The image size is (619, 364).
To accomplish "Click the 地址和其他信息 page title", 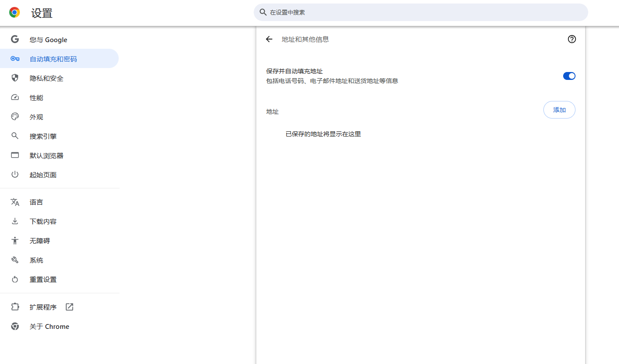I will click(305, 39).
